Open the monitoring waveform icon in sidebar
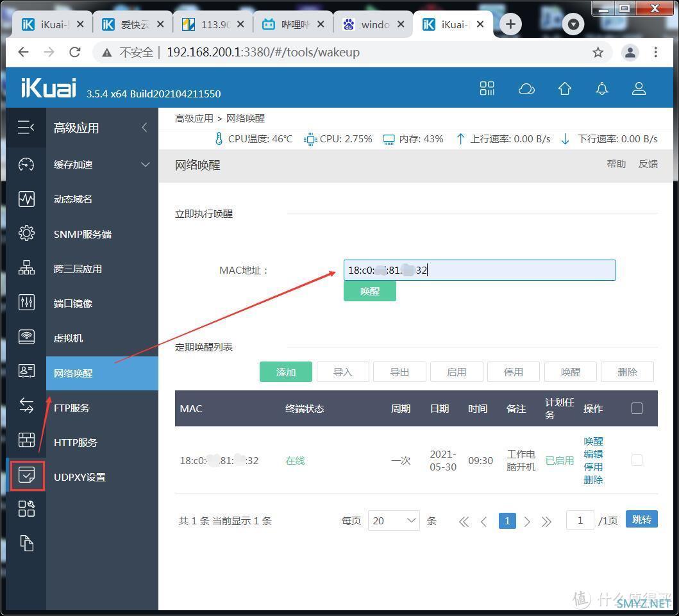Screen dimensions: 679x616 point(26,199)
